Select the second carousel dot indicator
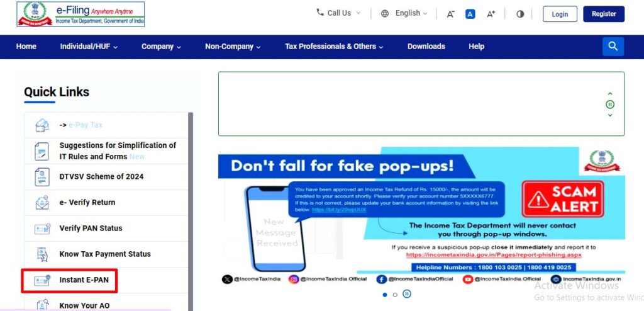644x311 pixels. (395, 295)
